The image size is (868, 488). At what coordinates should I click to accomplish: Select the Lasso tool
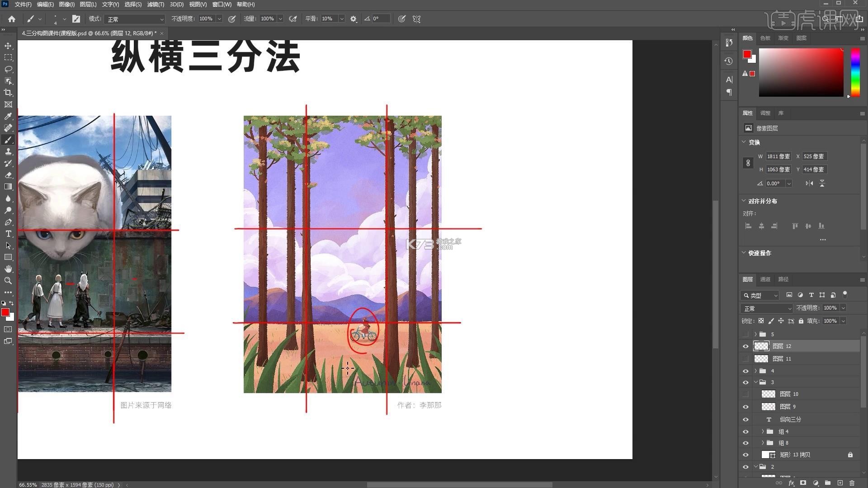pyautogui.click(x=8, y=69)
